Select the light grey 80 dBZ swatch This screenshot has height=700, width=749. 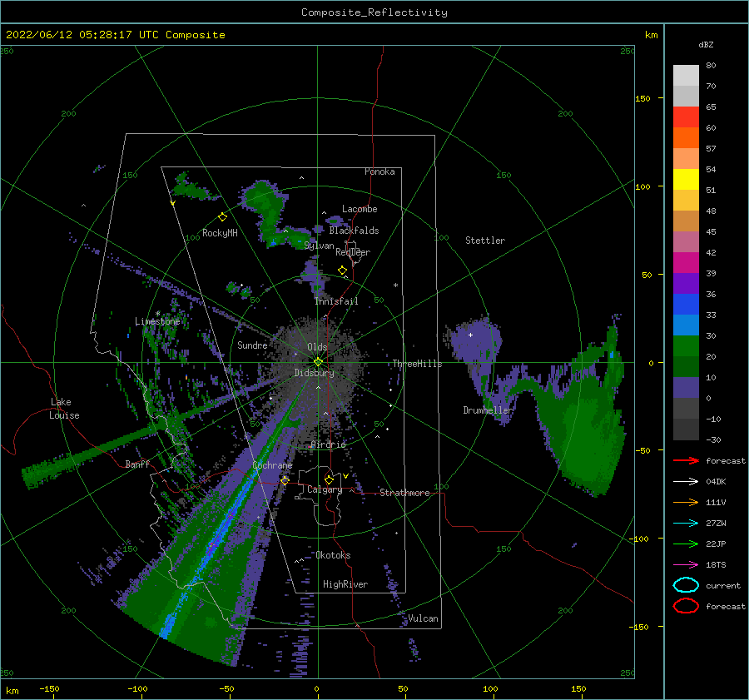(686, 76)
